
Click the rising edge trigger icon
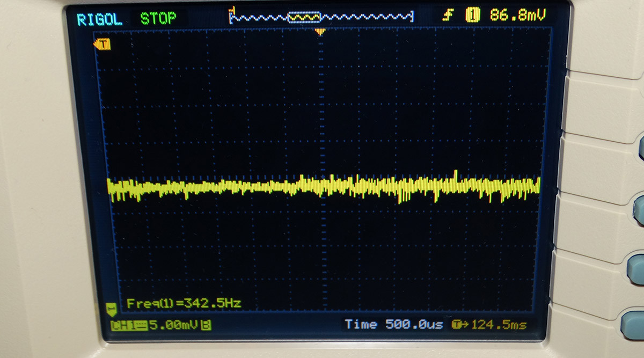click(x=448, y=15)
